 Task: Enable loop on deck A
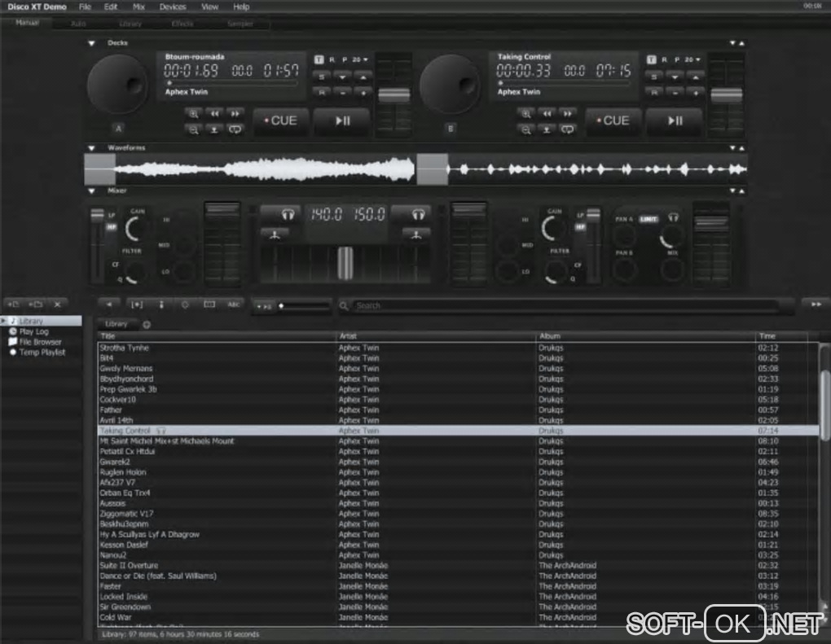pyautogui.click(x=235, y=129)
